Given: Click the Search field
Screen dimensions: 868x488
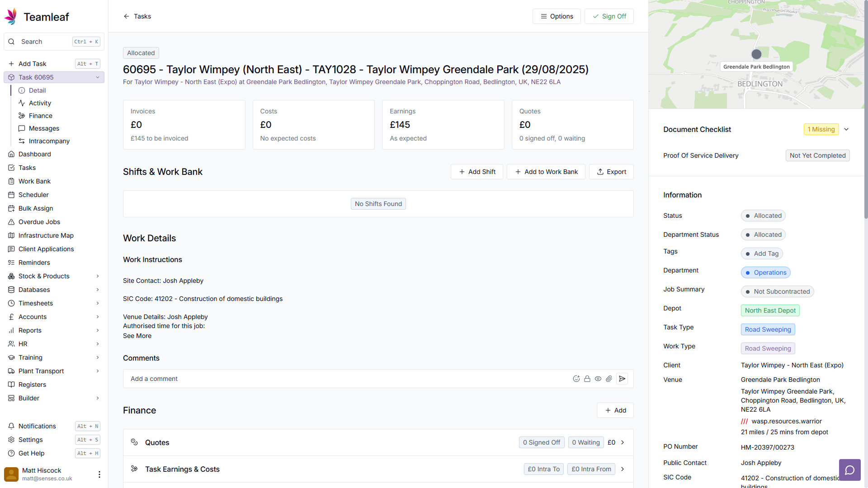Looking at the screenshot, I should 54,42.
